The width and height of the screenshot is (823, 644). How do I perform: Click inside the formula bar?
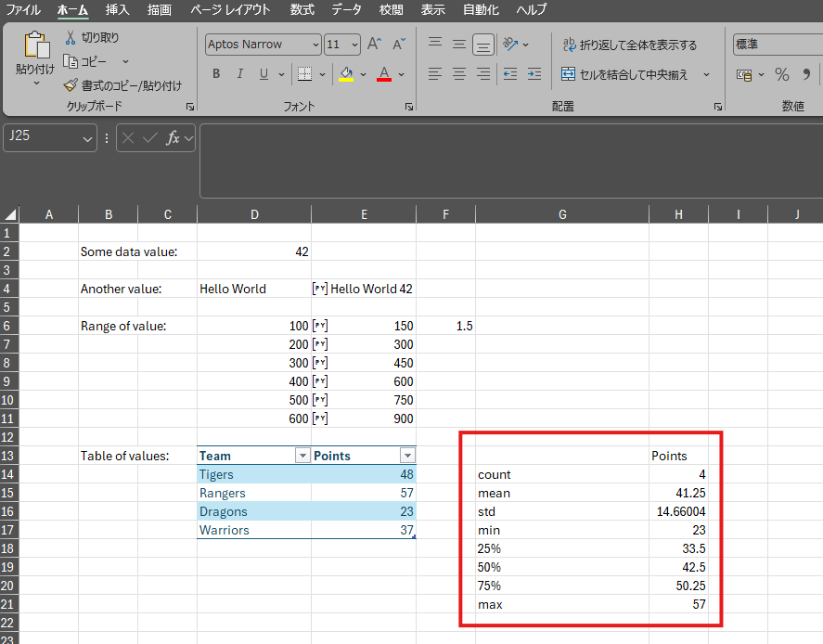click(x=511, y=161)
